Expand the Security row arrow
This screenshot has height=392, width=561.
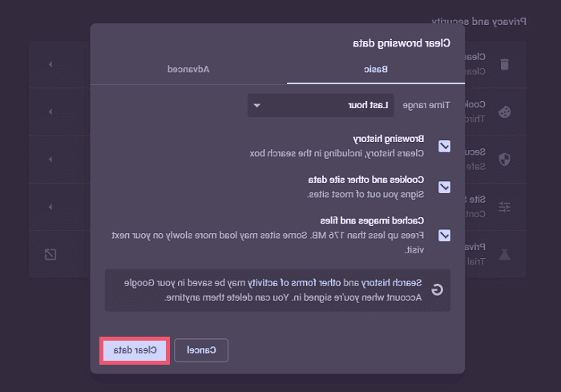pos(50,159)
